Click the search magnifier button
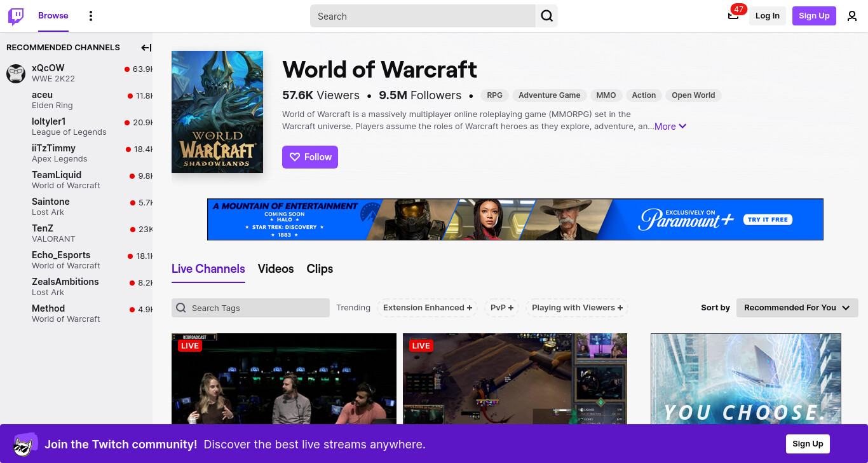This screenshot has height=463, width=868. (546, 16)
